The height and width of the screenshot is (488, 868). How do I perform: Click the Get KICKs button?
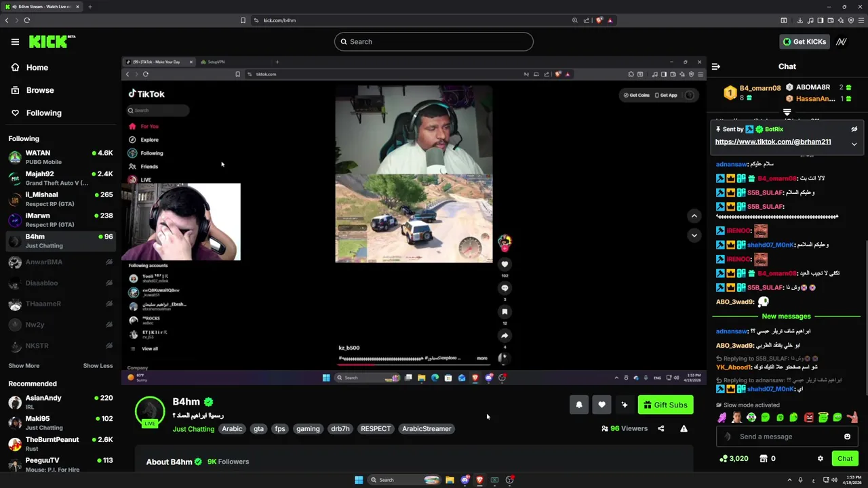804,42
